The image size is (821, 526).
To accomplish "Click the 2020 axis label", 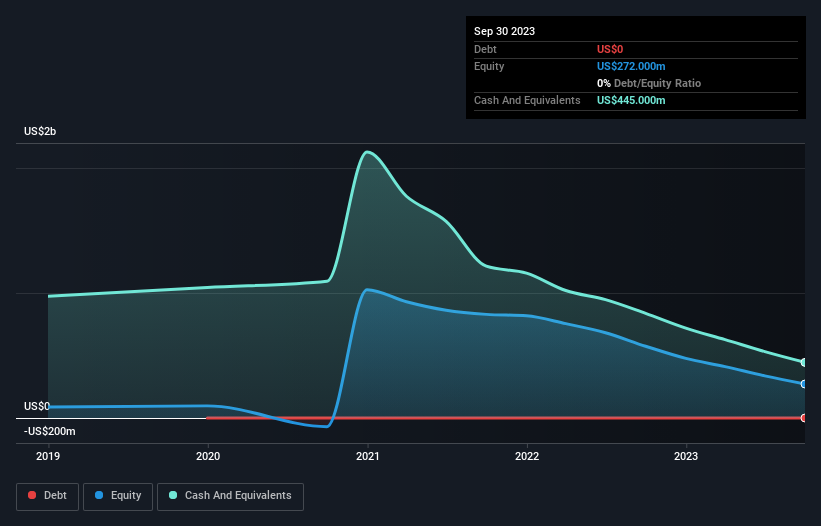I will pos(208,456).
